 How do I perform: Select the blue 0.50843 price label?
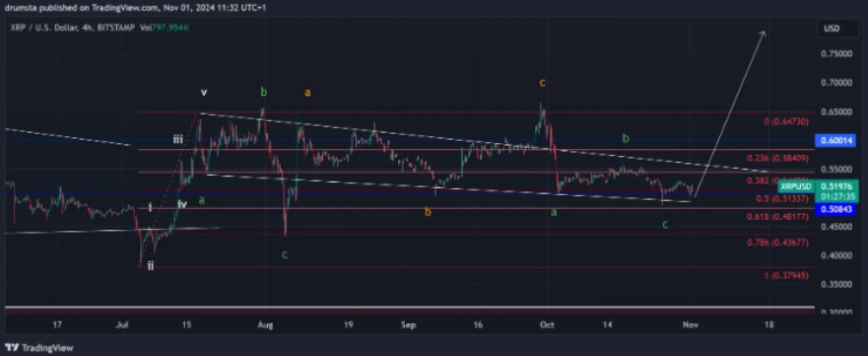click(835, 209)
